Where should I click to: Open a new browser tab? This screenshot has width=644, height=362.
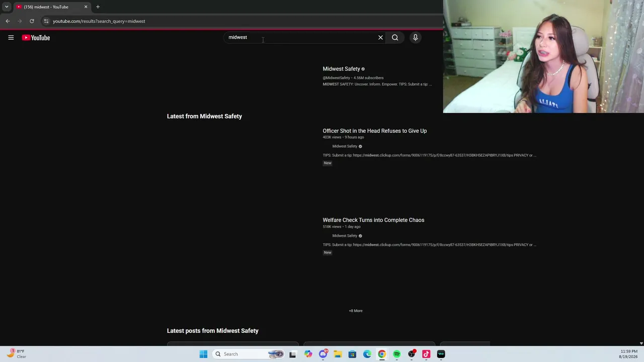[x=98, y=7]
